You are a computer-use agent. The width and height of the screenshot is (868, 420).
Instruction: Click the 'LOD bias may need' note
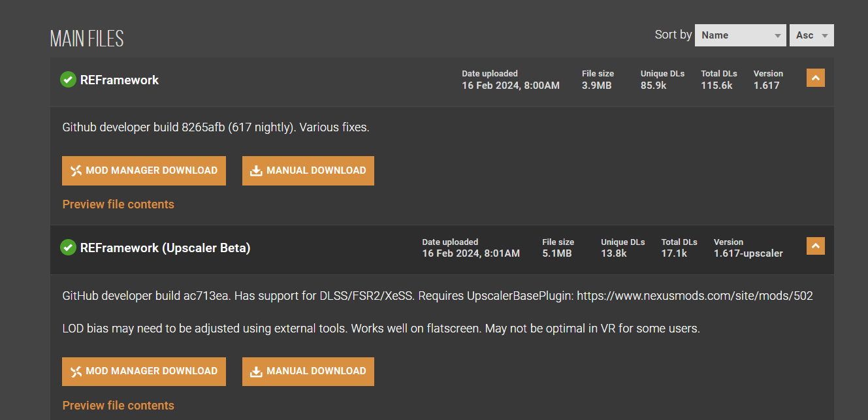[381, 329]
